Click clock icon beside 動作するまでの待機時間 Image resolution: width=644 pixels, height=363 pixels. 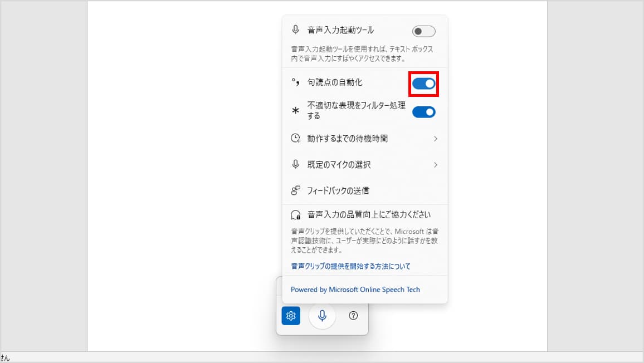coord(295,139)
